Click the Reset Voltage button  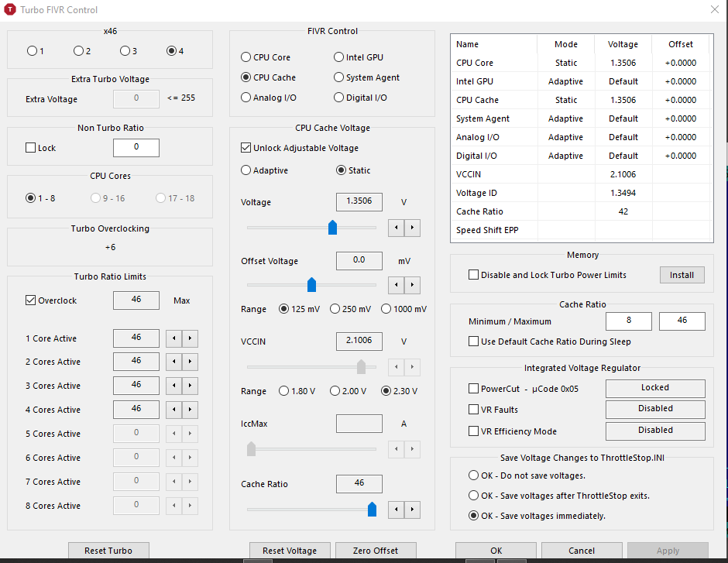290,551
